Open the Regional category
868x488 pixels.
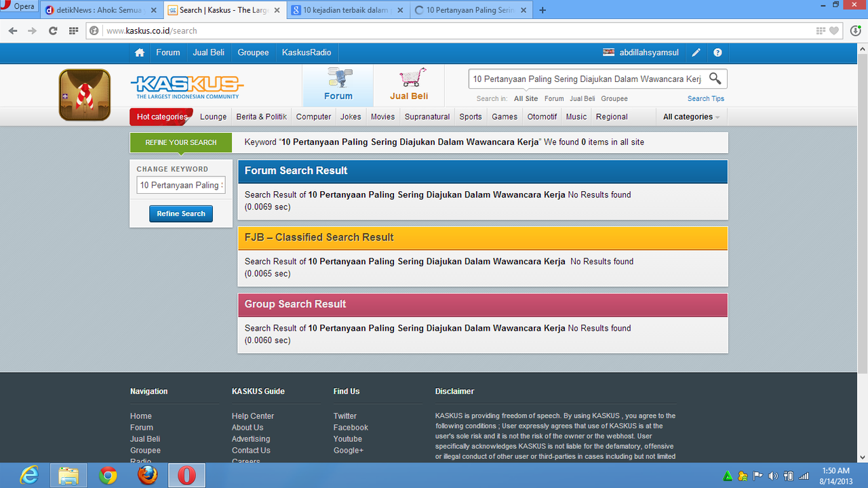pyautogui.click(x=612, y=117)
